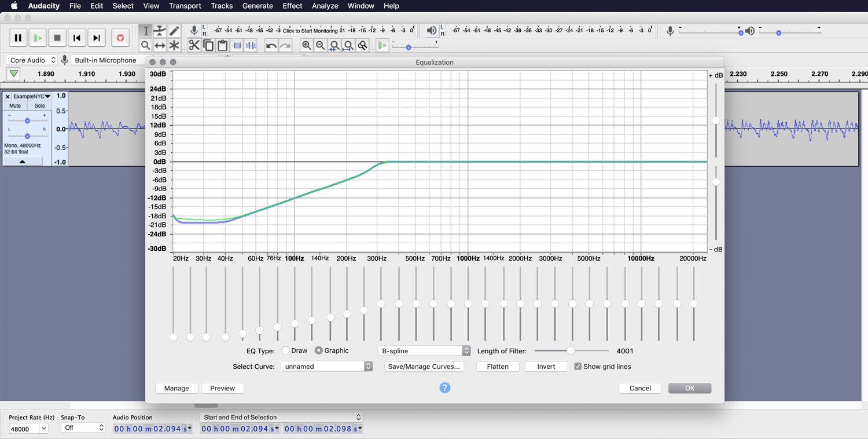Click Trim audio outside selection icon
This screenshot has width=868, height=439.
click(237, 45)
